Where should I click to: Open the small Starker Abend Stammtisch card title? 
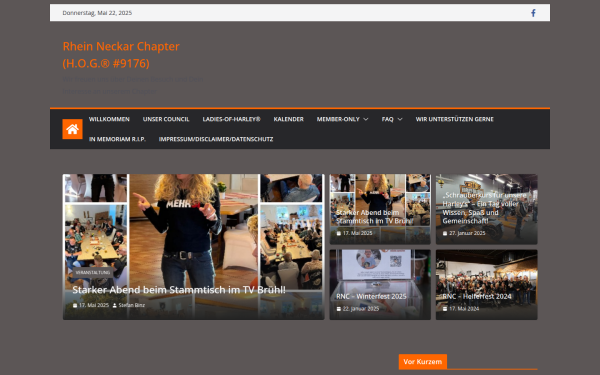[x=374, y=217]
